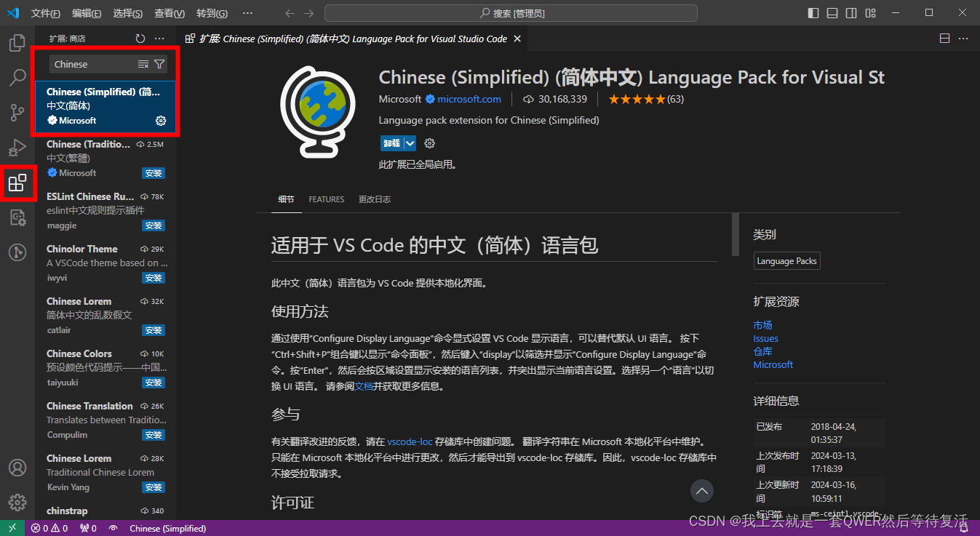Click the 搜索 [管理员] command center box
Screen dimensions: 980x536
coord(511,13)
